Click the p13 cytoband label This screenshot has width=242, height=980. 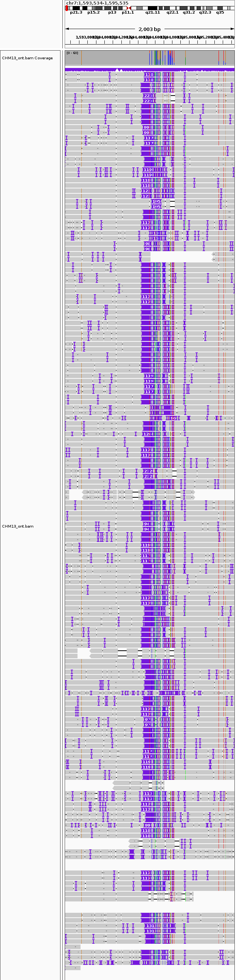point(112,12)
